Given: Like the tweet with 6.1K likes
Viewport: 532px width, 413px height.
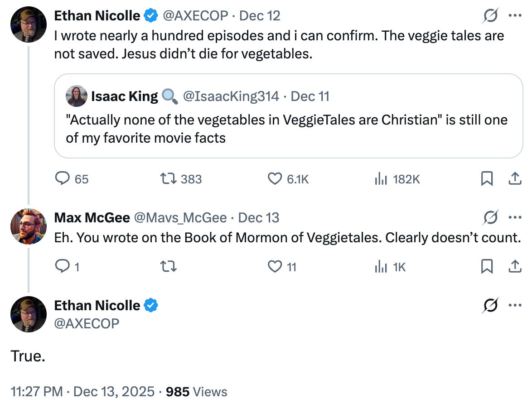Looking at the screenshot, I should 275,179.
